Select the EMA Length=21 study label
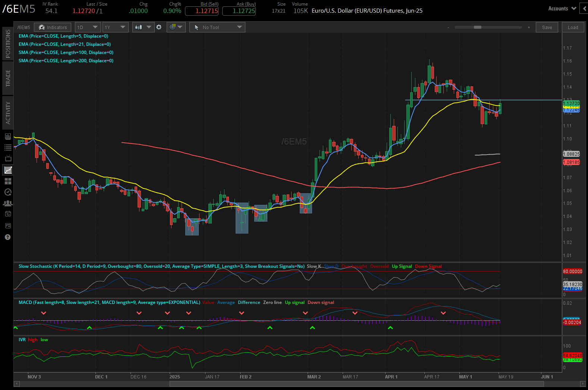 [x=65, y=44]
